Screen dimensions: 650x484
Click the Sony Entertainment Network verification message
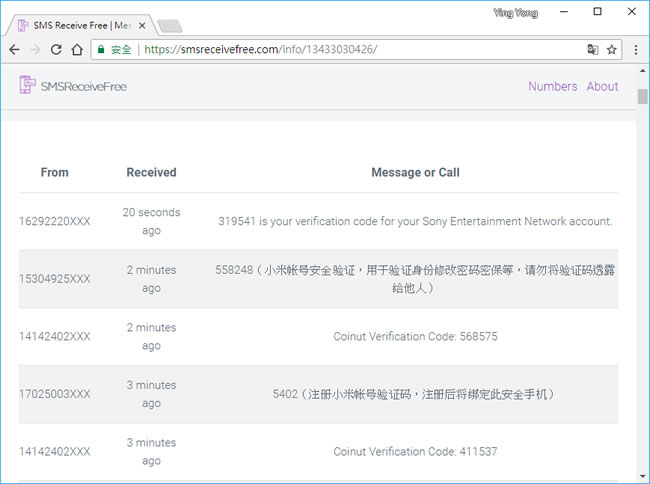point(415,221)
